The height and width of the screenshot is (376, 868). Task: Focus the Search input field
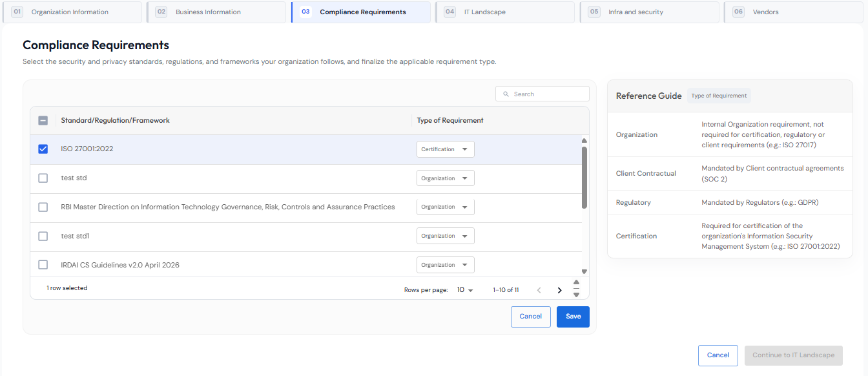(x=542, y=94)
